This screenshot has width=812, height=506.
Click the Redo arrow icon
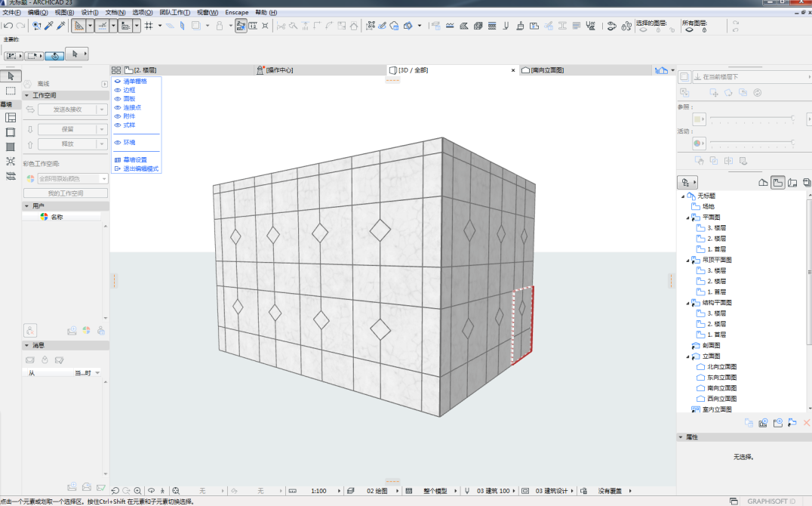coord(20,26)
